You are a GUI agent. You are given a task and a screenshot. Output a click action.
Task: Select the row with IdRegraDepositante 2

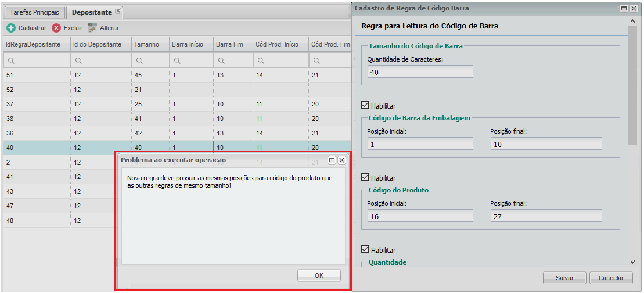[60, 162]
